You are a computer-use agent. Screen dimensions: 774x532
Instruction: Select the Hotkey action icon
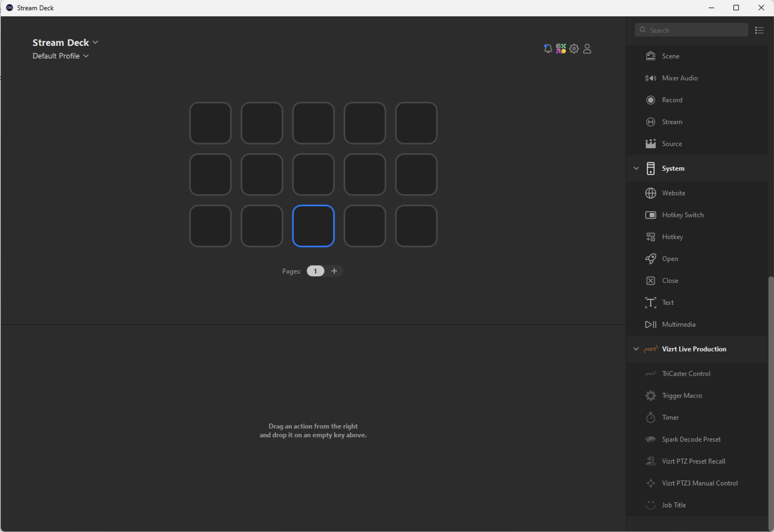click(650, 237)
